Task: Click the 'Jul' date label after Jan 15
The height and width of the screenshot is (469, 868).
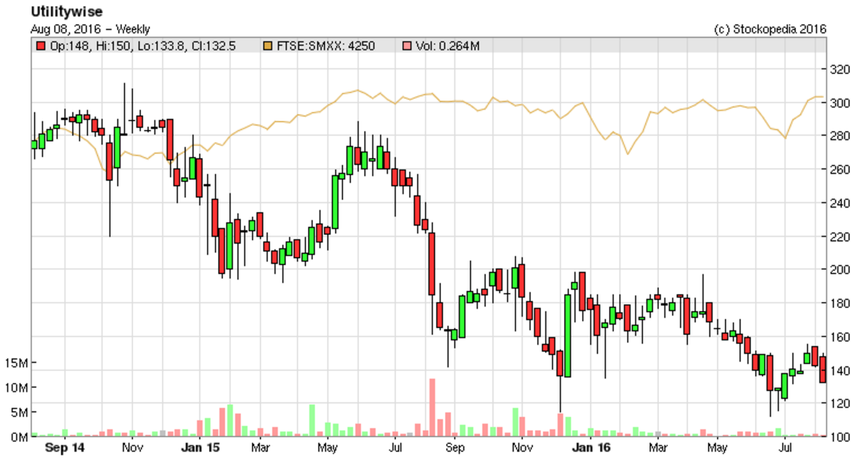Action: (395, 447)
